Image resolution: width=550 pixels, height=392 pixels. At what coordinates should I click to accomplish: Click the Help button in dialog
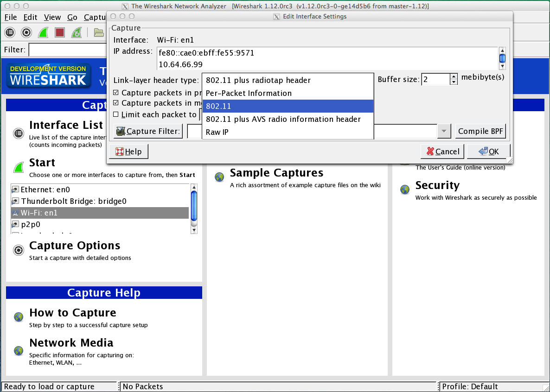pyautogui.click(x=128, y=152)
